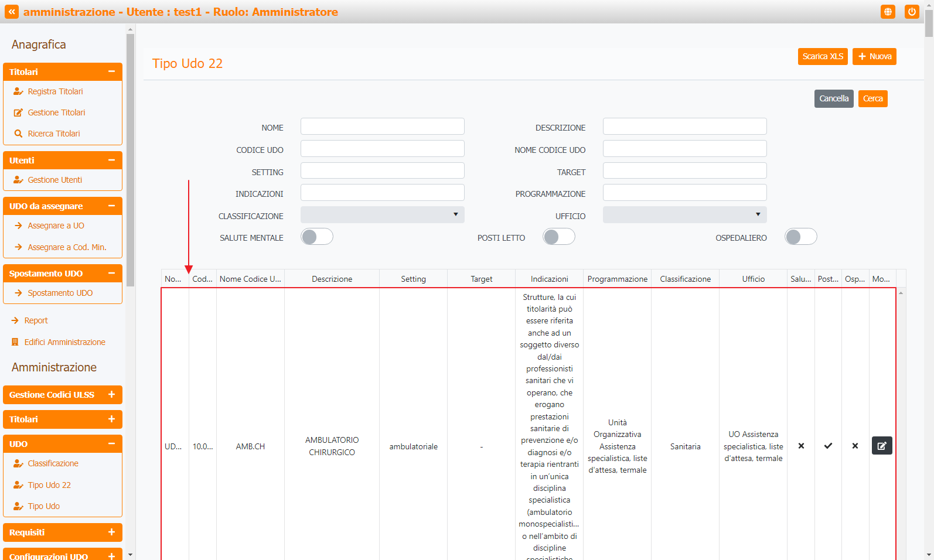Viewport: 934px width, 560px height.
Task: Select 'AMBULATORIO CHIRURGICO' description cell
Action: point(332,446)
